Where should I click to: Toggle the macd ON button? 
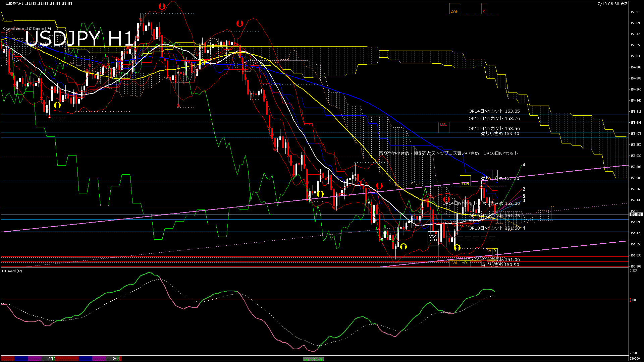point(314,359)
